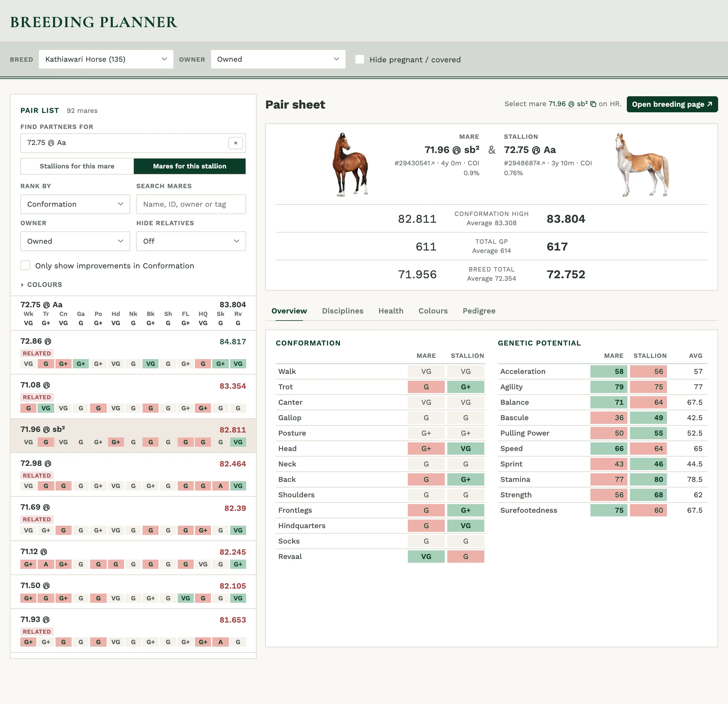
Task: Toggle Hide pregnant / covered checkbox
Action: [360, 60]
